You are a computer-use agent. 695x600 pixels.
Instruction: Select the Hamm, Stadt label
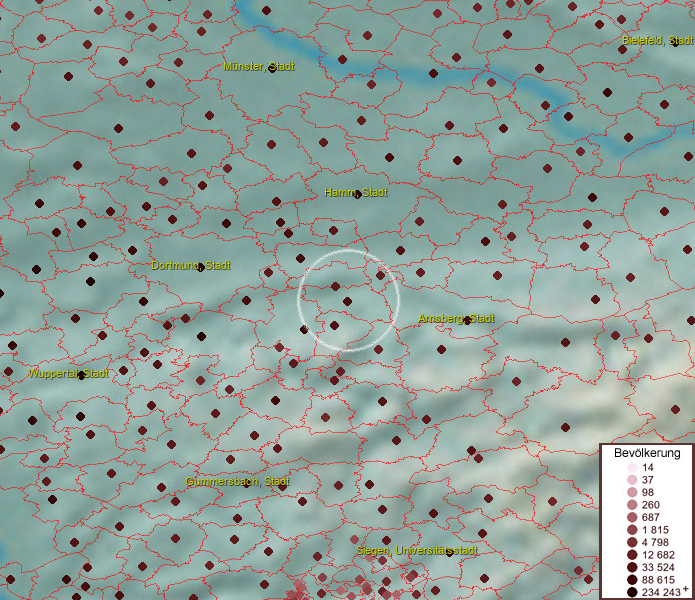[x=356, y=193]
